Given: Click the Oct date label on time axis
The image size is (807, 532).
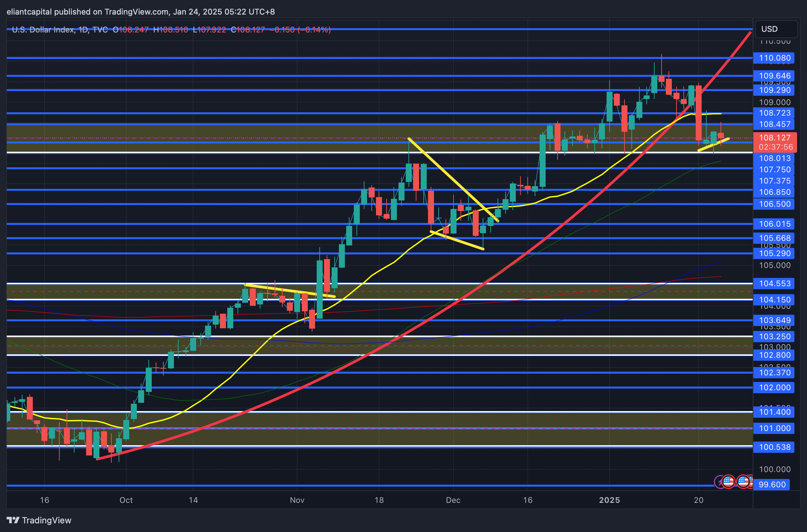Looking at the screenshot, I should pyautogui.click(x=126, y=500).
